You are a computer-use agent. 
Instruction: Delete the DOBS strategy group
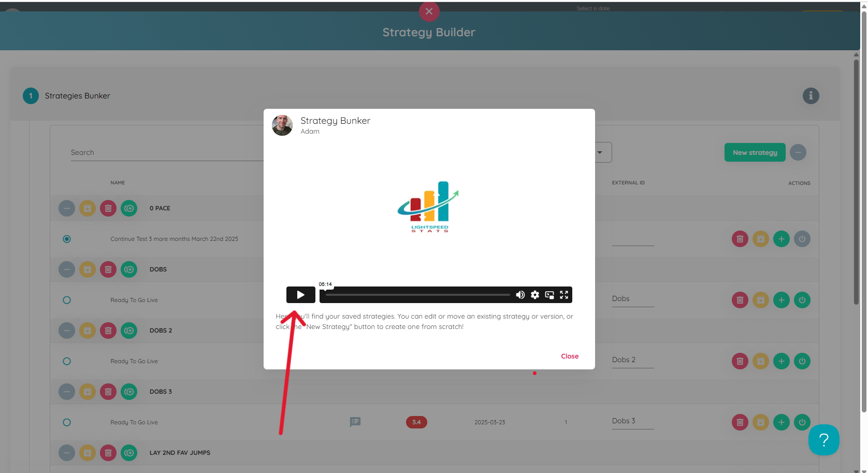[108, 269]
